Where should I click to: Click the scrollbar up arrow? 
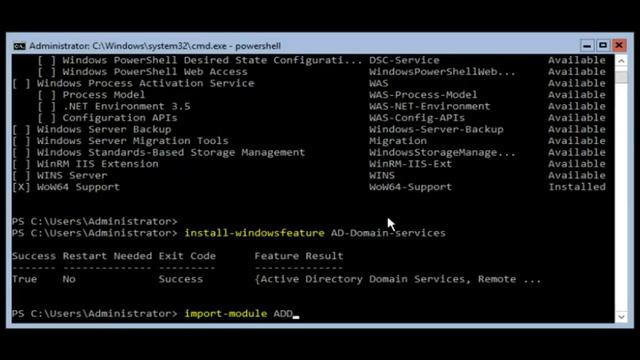(621, 61)
